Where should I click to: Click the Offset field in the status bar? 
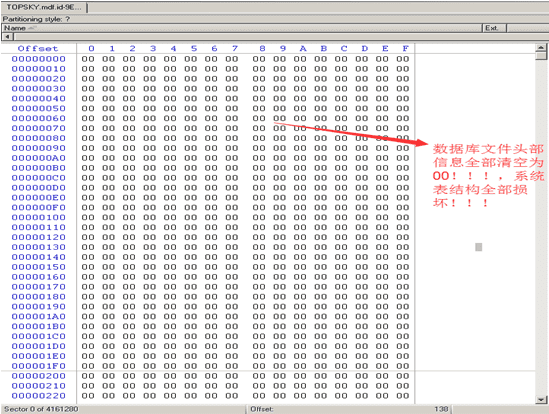point(262,409)
